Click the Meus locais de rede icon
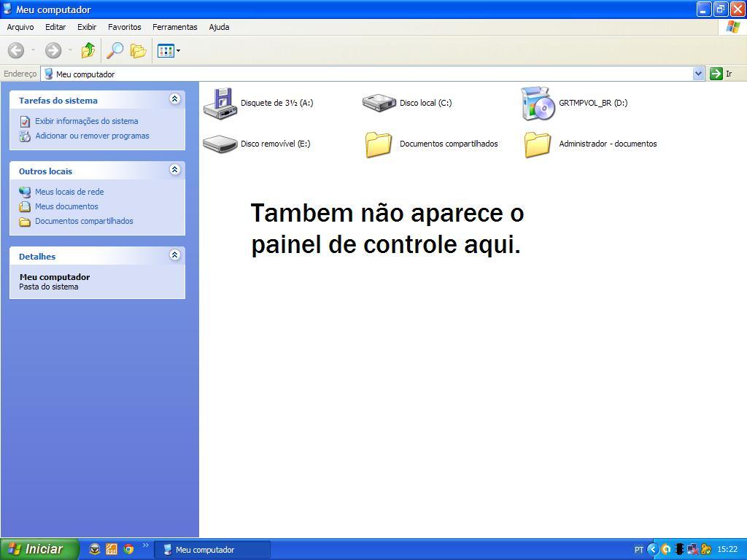 point(25,192)
